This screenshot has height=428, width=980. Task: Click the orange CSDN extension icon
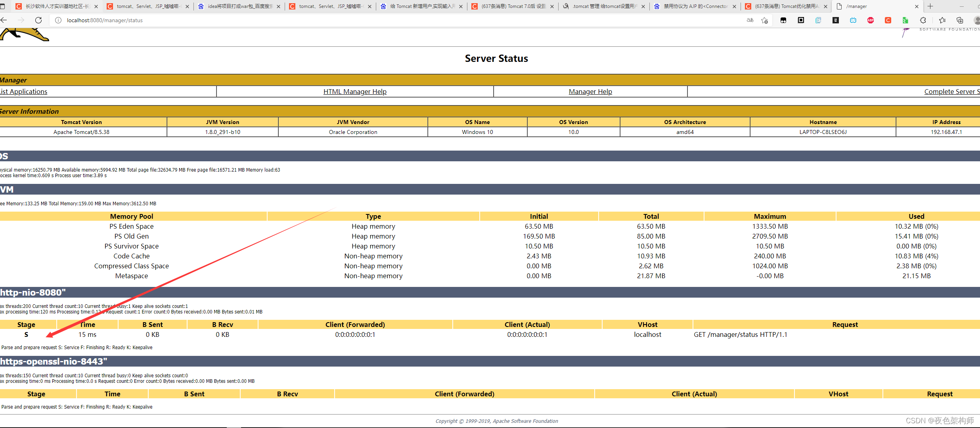[x=888, y=20]
